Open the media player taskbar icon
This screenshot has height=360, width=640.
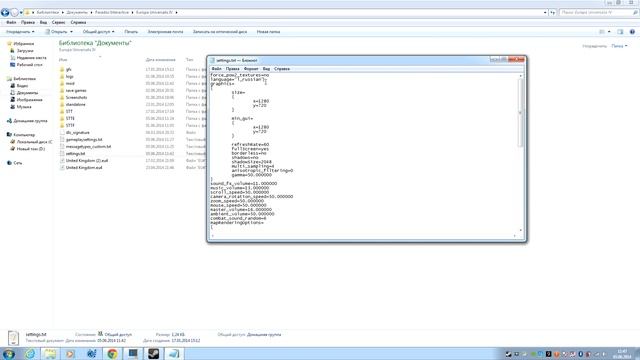tap(71, 353)
